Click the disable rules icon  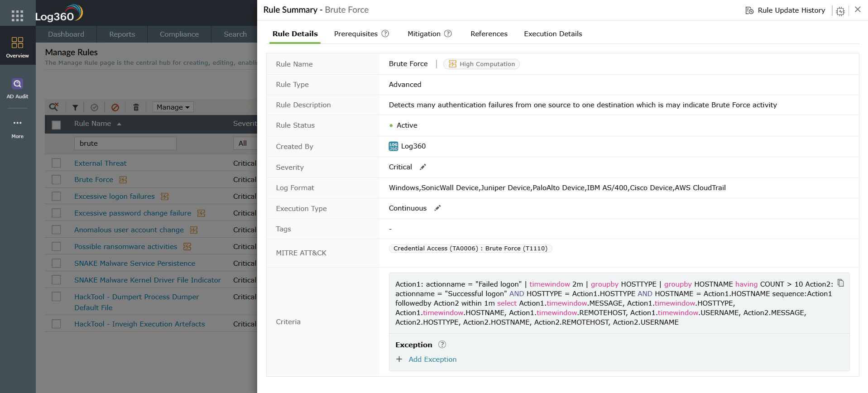tap(115, 107)
